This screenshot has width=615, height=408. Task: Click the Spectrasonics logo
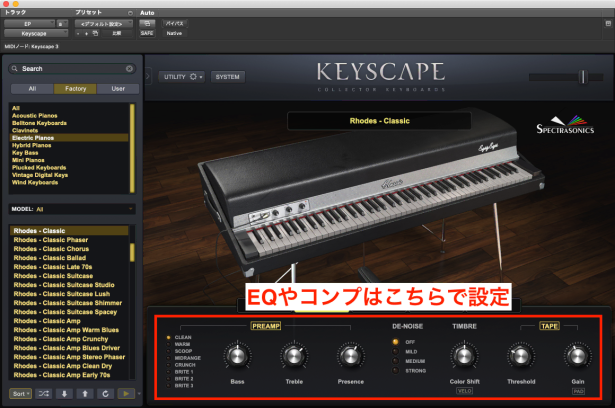(565, 125)
